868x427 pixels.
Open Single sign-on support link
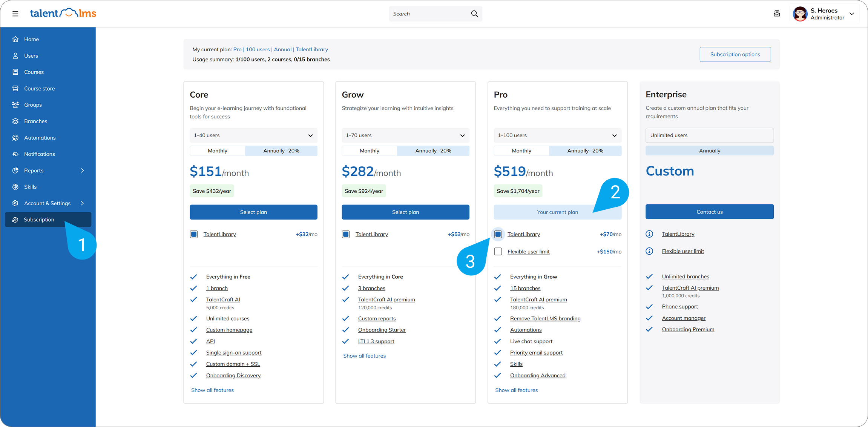tap(234, 352)
